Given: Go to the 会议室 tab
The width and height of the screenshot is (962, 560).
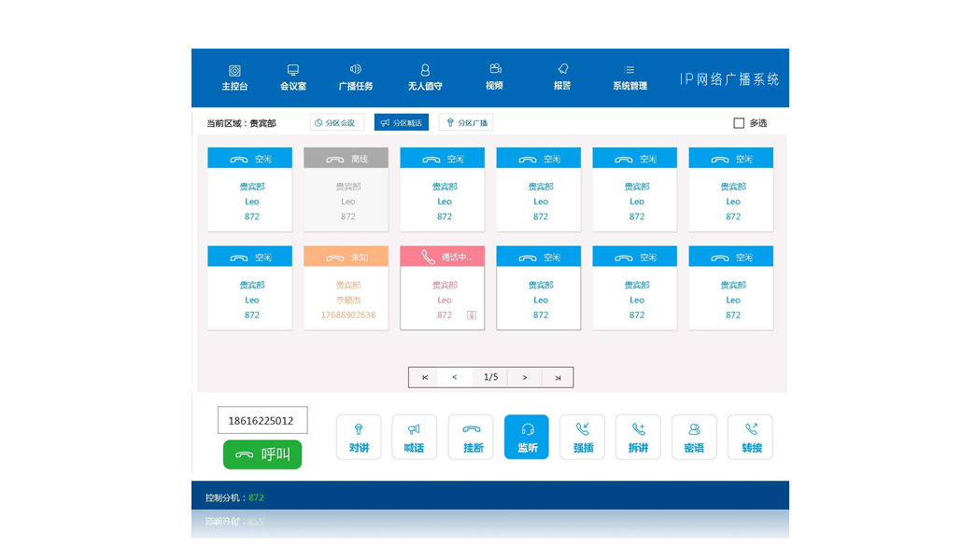Looking at the screenshot, I should point(292,77).
